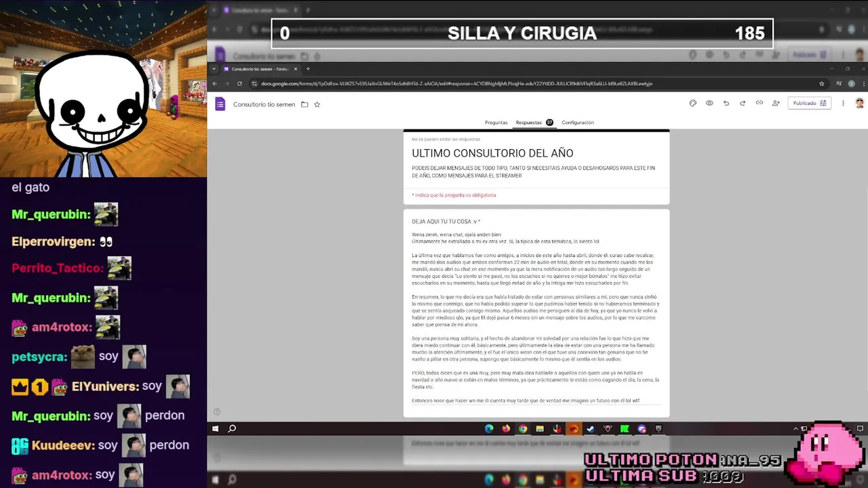Viewport: 868px width, 488px height.
Task: Click the DEJA AQUI TU TU COSA question
Action: click(x=446, y=222)
